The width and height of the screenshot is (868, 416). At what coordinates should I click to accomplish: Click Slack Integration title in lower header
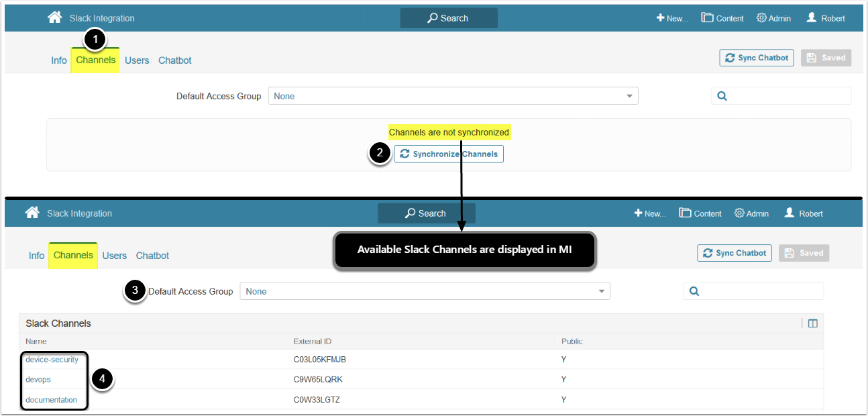click(x=79, y=213)
